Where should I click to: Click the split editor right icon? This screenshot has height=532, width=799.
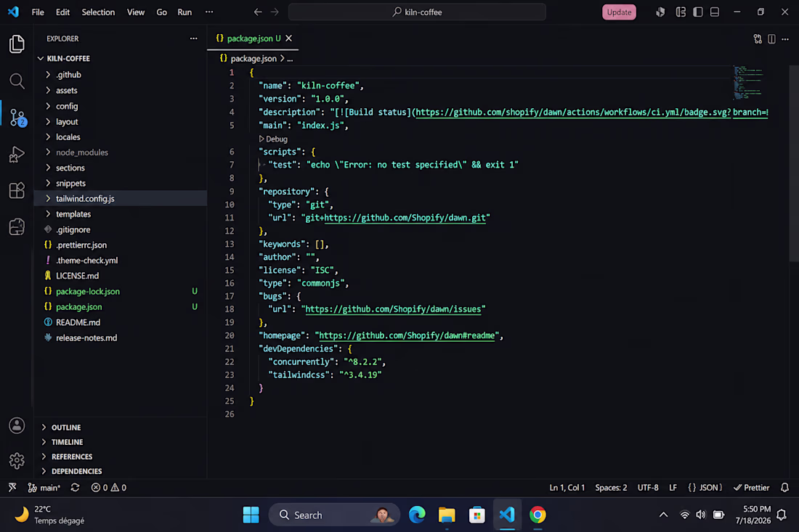pos(771,38)
